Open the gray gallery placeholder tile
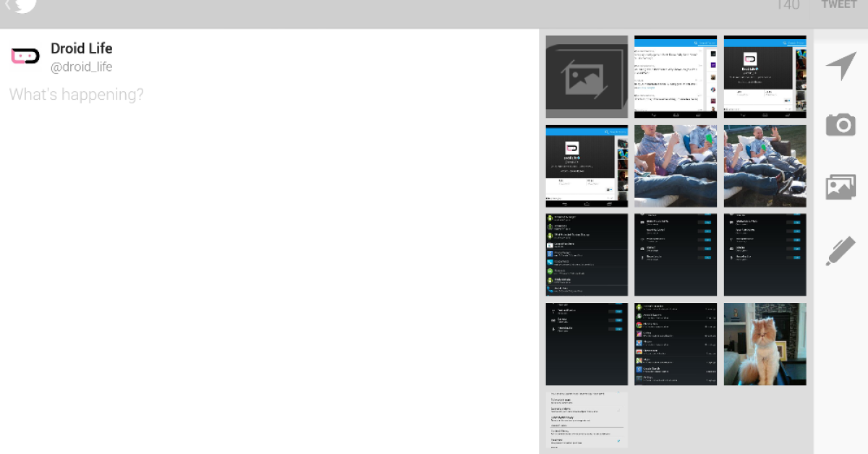 click(587, 77)
